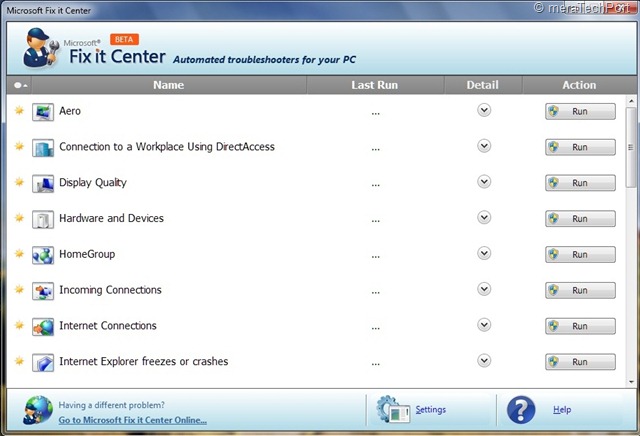Open the Settings link

[x=431, y=409]
